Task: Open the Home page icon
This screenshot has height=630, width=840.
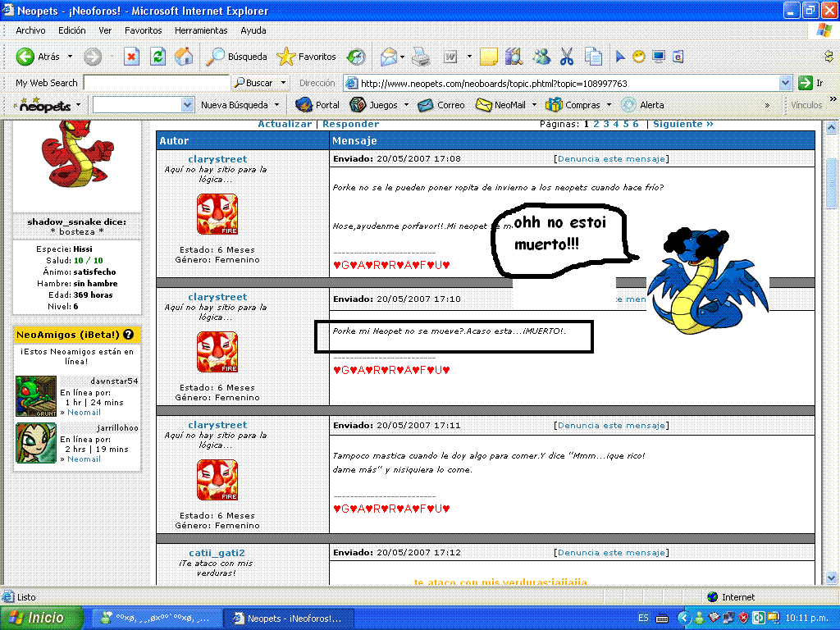Action: [x=184, y=57]
